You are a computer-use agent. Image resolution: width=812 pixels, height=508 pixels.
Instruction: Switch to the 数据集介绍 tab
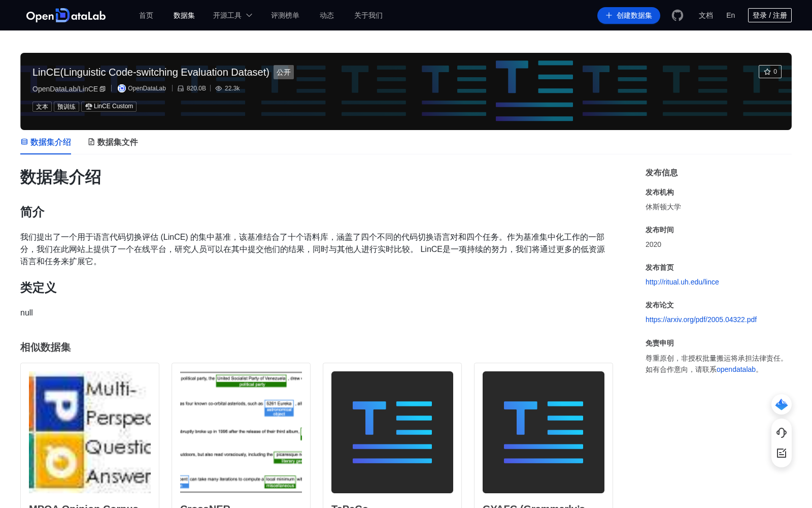[46, 142]
